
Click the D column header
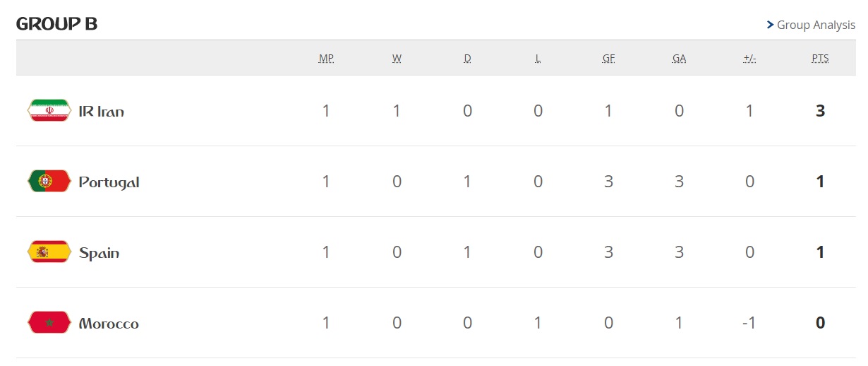coord(467,58)
